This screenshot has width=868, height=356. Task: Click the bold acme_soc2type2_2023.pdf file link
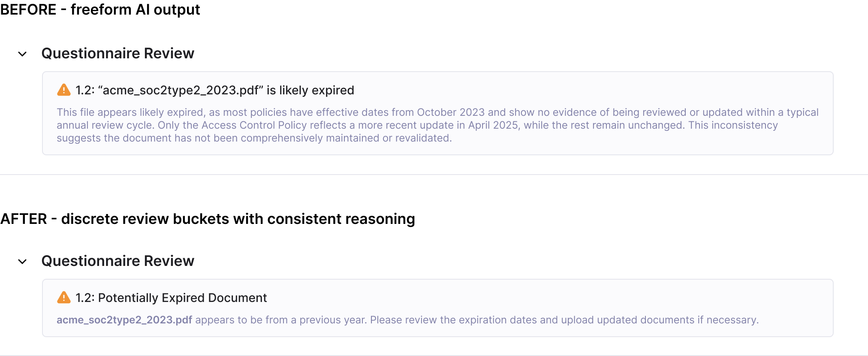point(124,320)
